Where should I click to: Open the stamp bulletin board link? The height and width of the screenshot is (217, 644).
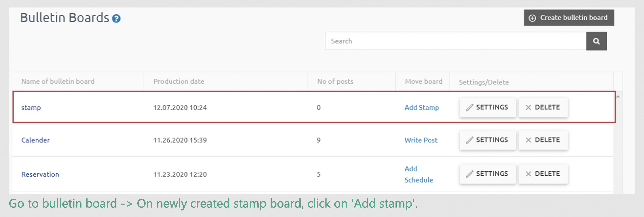click(31, 108)
